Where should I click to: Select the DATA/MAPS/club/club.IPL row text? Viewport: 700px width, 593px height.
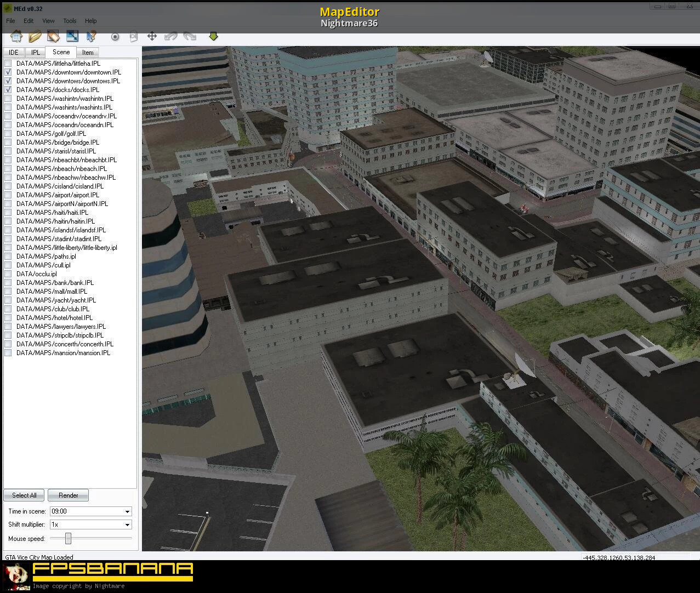[53, 309]
